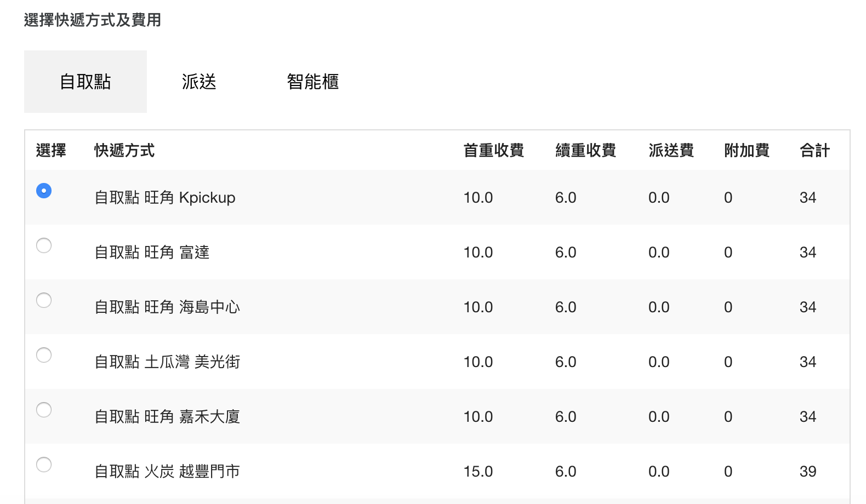Click the 自取點 旺角 富達 method text
This screenshot has width=866, height=504.
tap(152, 253)
